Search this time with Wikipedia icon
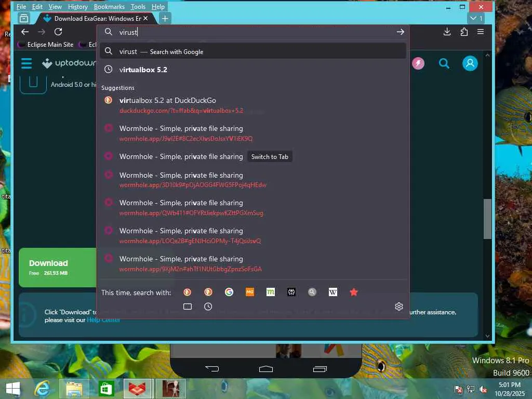Viewport: 532px width, 399px height. (x=333, y=292)
